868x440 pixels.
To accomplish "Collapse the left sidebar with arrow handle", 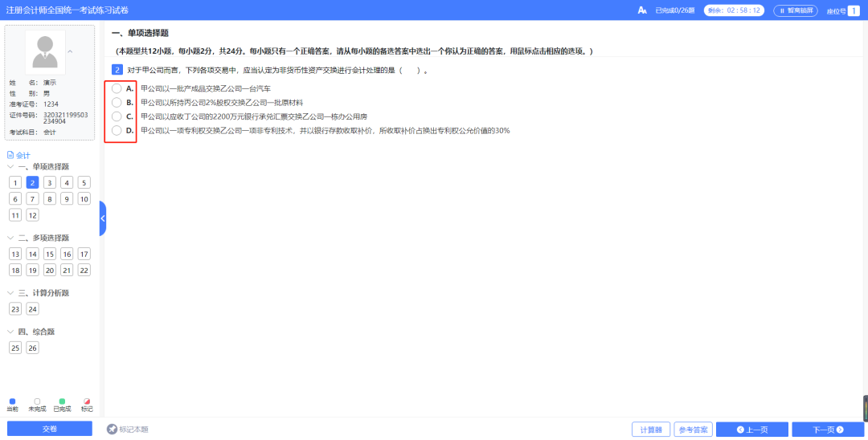I will [x=102, y=218].
